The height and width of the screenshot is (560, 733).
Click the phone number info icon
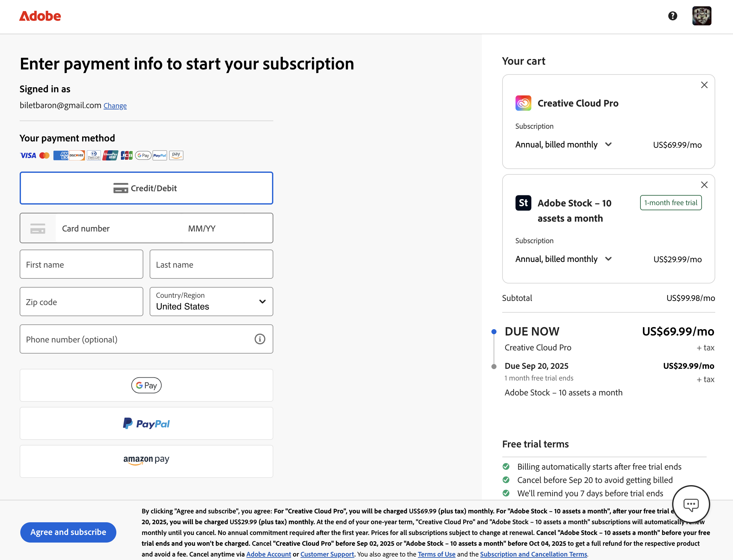click(x=260, y=339)
